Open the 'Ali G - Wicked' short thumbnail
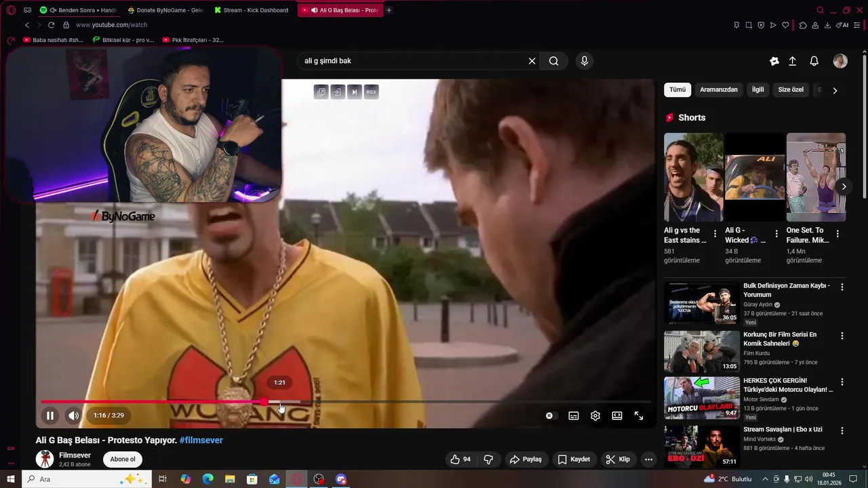This screenshot has width=868, height=488. 754,177
